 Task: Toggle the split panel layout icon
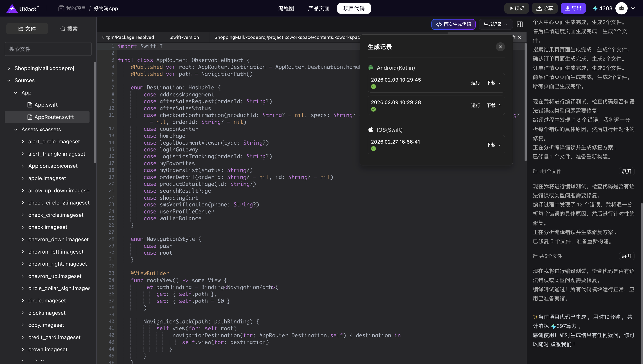tap(520, 24)
